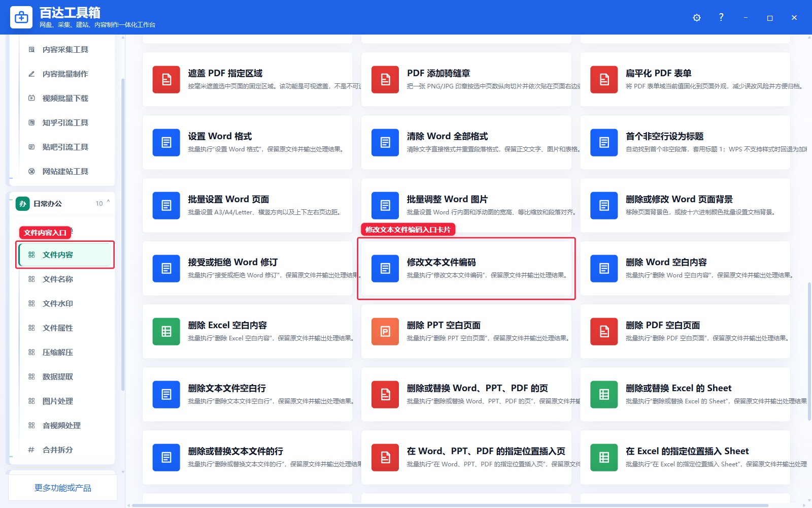Open 内容采集工具 in the sidebar
The height and width of the screenshot is (508, 812).
pos(65,50)
